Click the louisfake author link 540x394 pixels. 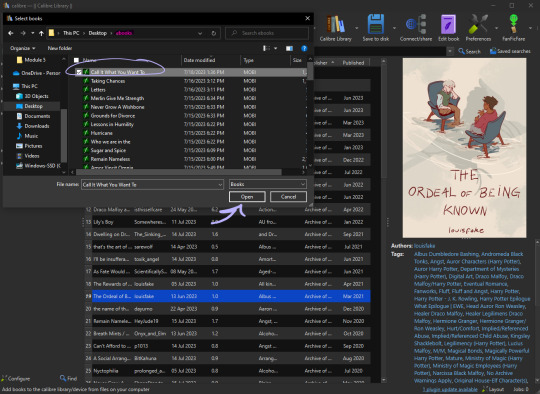tap(424, 246)
